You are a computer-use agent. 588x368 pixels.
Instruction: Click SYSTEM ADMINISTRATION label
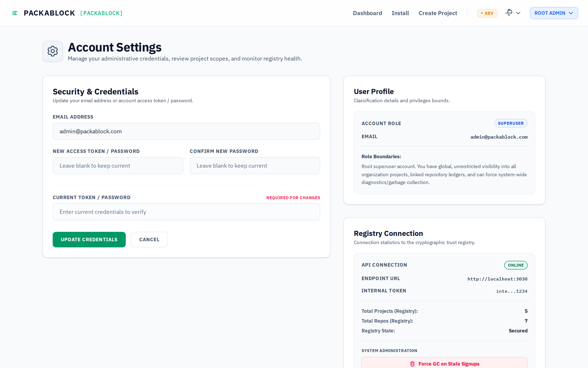tap(389, 351)
